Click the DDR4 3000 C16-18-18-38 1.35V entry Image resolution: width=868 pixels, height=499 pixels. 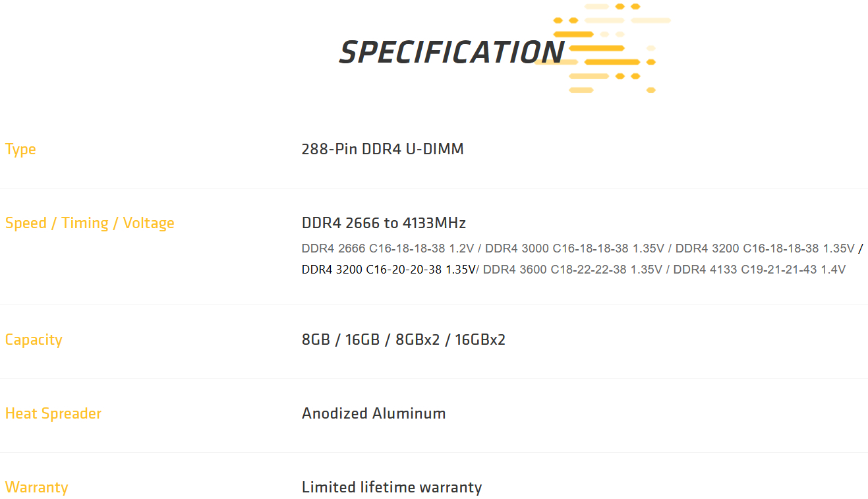577,249
